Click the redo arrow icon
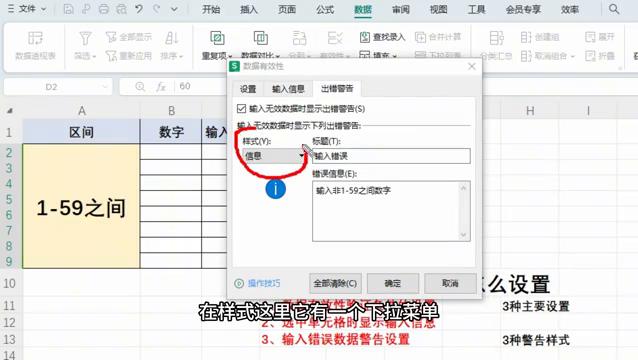The height and width of the screenshot is (360, 638). click(x=156, y=9)
